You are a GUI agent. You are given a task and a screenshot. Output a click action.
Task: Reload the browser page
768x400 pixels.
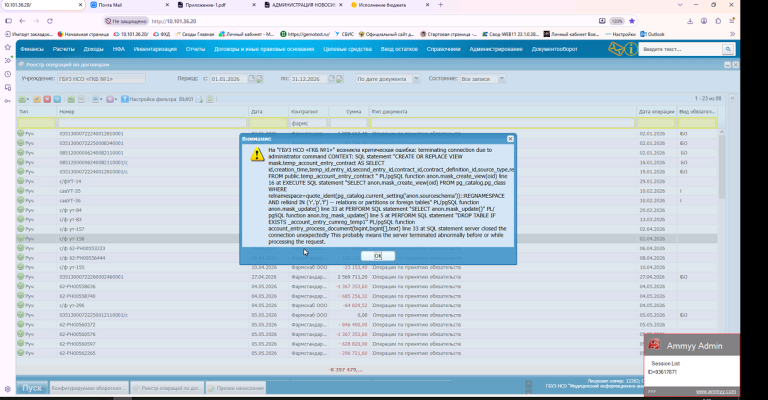point(49,21)
